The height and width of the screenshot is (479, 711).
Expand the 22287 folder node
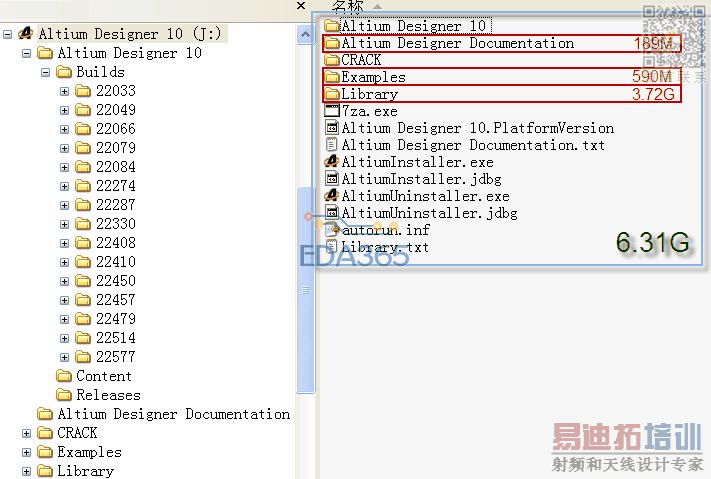coord(64,205)
